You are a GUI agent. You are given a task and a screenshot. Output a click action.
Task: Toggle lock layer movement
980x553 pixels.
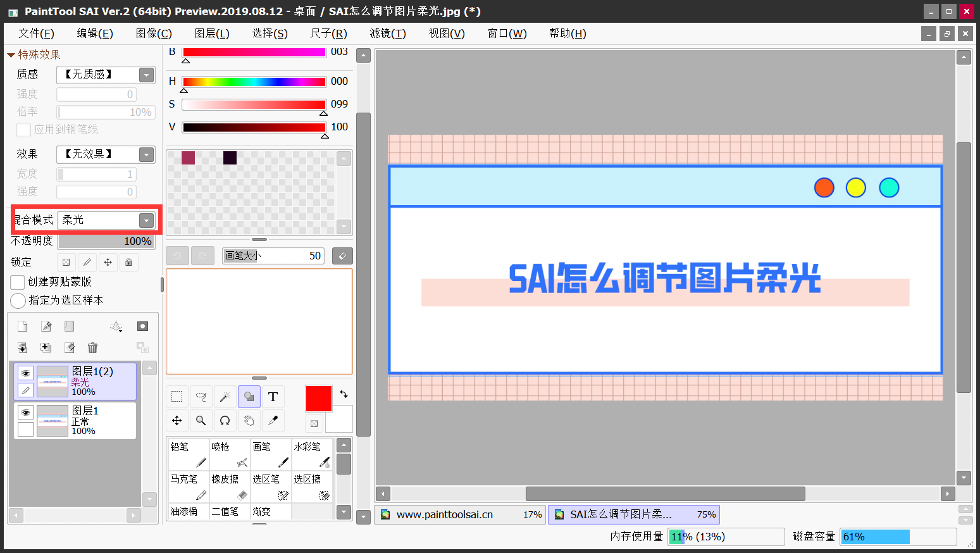pyautogui.click(x=108, y=262)
